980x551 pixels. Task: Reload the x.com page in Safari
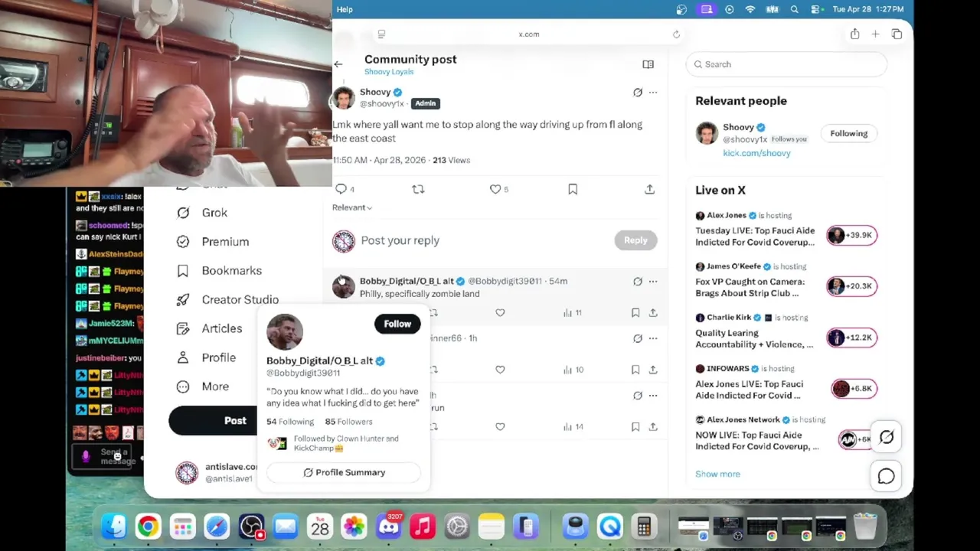pos(676,34)
